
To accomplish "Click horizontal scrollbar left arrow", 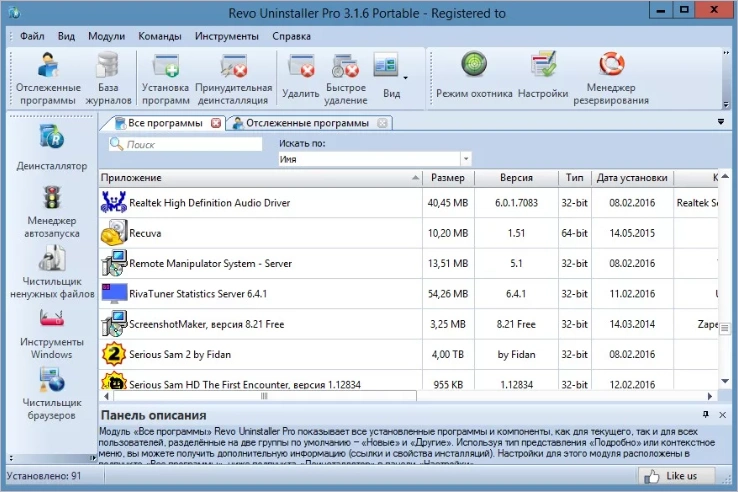I will [x=106, y=396].
